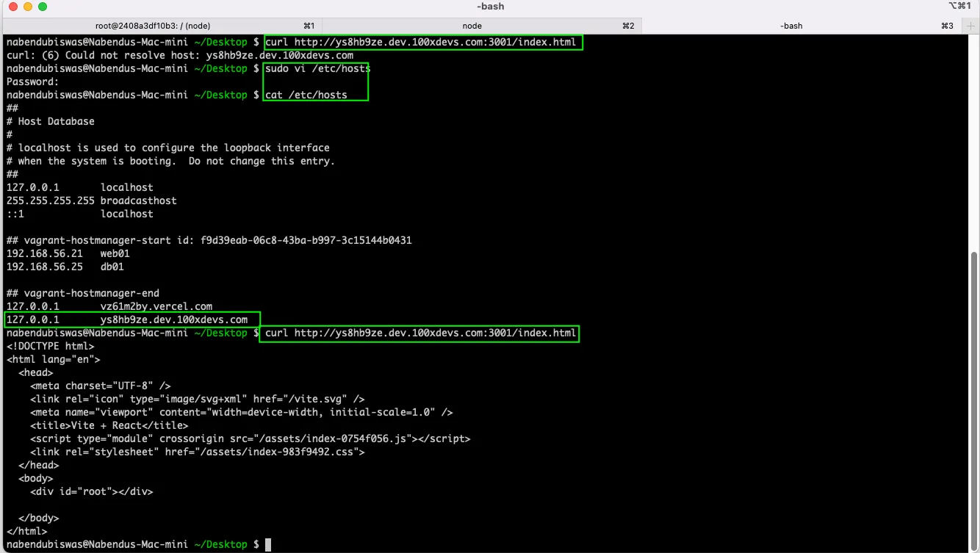Click the '</body>' closing tag line
980x553 pixels.
(38, 518)
